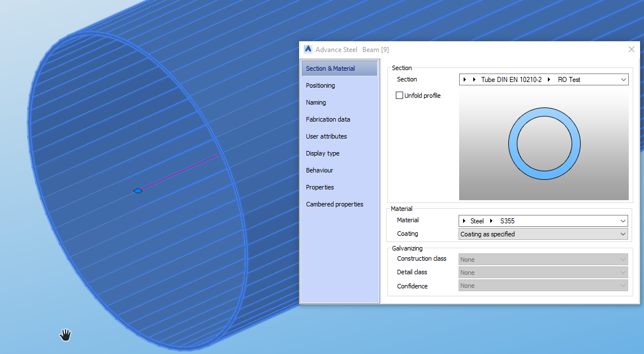
Task: Open the Section dropdown list
Action: tap(623, 79)
